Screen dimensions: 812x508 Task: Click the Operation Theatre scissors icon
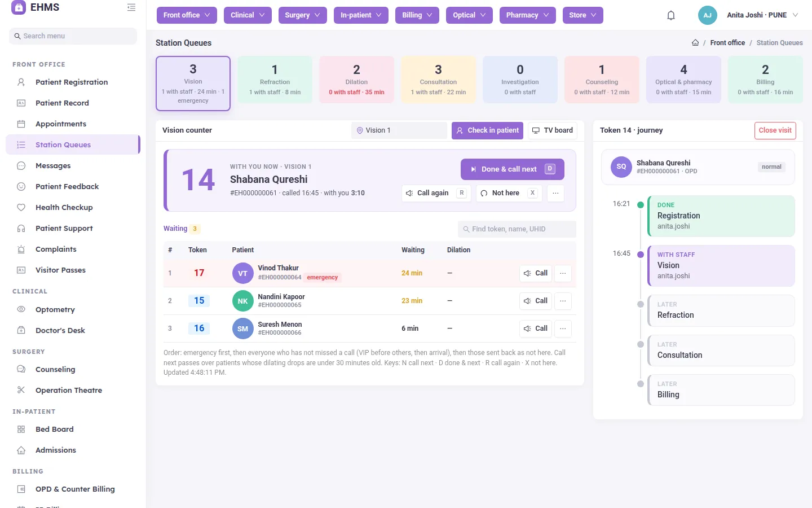point(21,391)
